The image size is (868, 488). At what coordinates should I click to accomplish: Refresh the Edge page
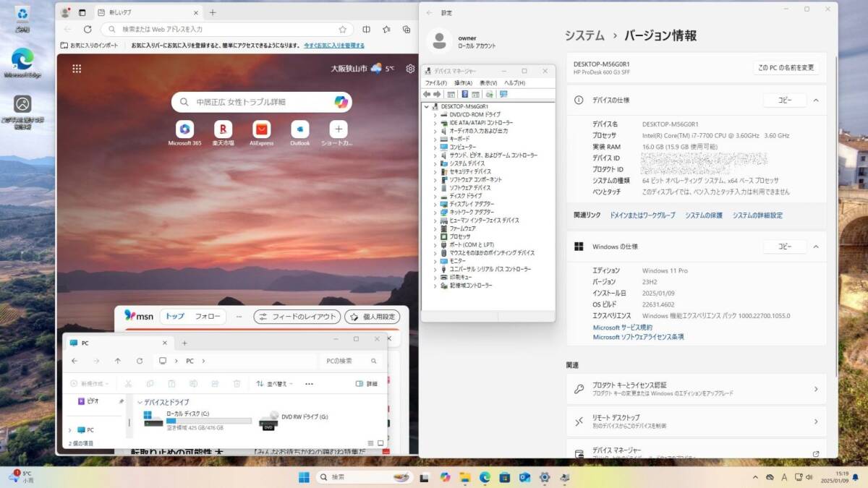[88, 30]
